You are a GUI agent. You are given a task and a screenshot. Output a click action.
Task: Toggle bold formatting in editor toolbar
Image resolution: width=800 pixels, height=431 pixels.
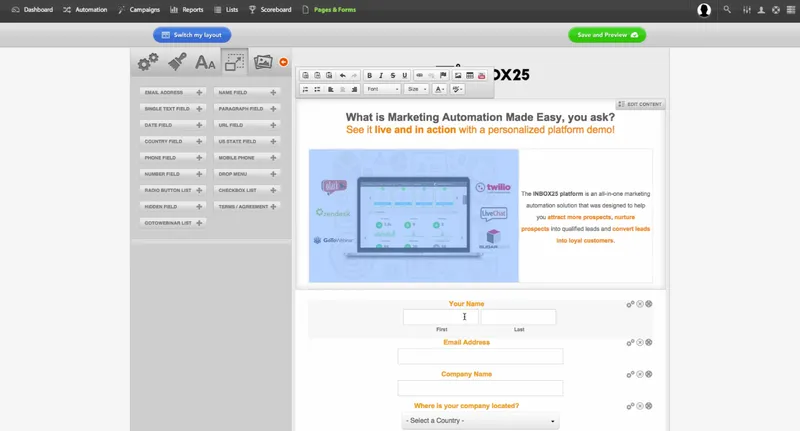[x=369, y=75]
